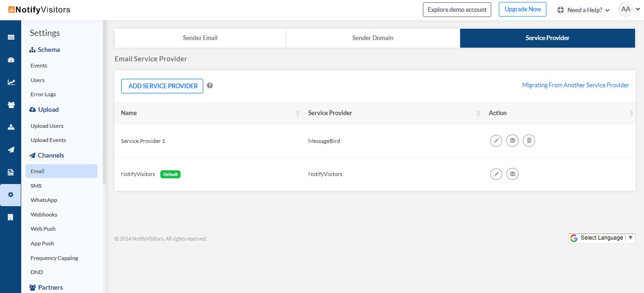Select WhatsApp under Channels
The width and height of the screenshot is (644, 293).
pos(44,200)
